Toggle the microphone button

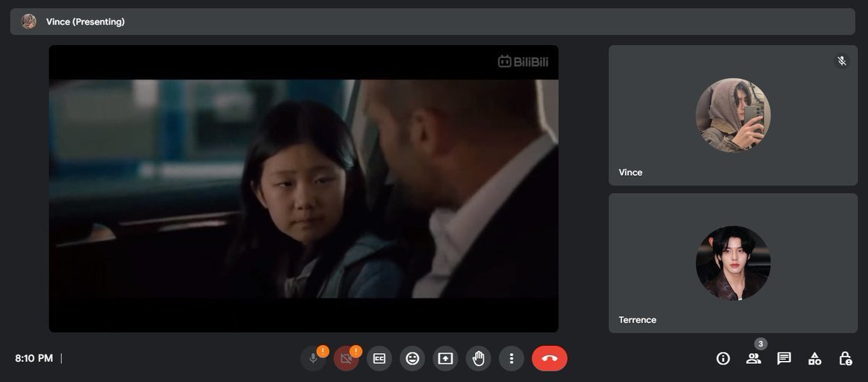pos(313,358)
